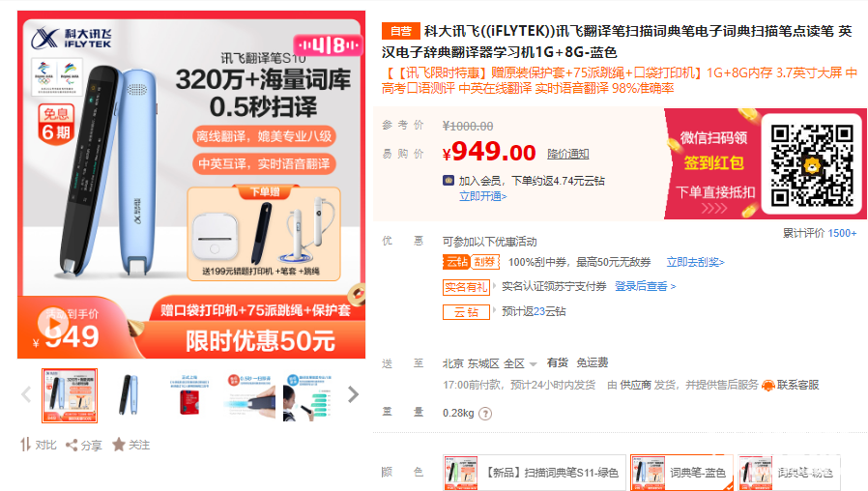Click the 关注 star favorite icon
Image resolution: width=868 pixels, height=491 pixels.
point(119,445)
